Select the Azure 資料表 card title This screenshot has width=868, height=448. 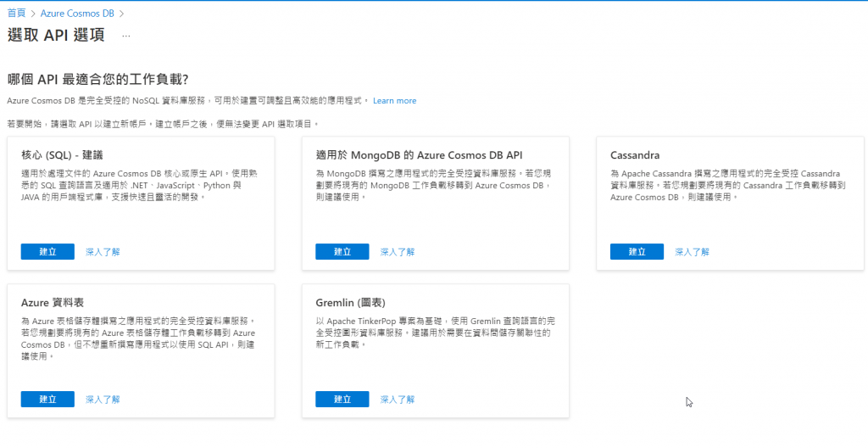point(52,303)
